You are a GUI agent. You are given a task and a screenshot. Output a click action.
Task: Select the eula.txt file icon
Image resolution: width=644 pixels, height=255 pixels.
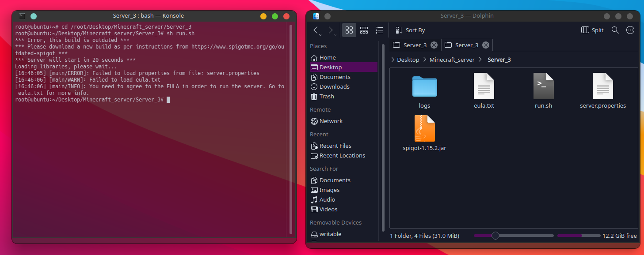coord(484,86)
